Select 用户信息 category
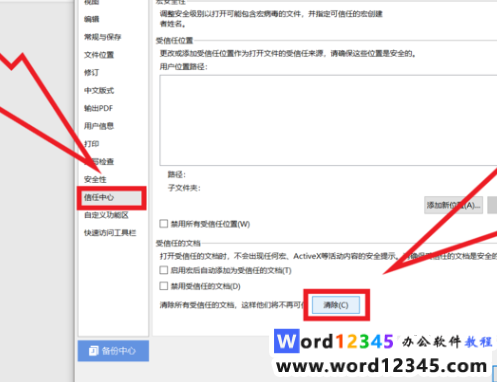The image size is (497, 382). 99,126
